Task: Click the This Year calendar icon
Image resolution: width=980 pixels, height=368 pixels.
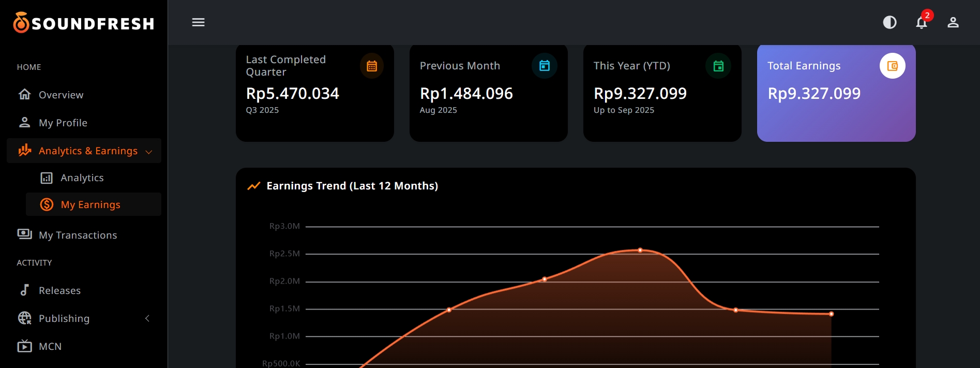Action: tap(718, 66)
